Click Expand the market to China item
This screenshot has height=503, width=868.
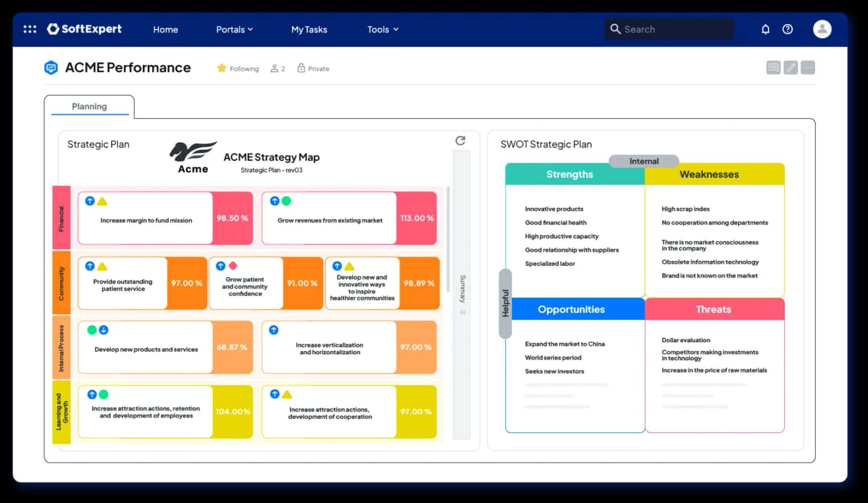[x=565, y=344]
